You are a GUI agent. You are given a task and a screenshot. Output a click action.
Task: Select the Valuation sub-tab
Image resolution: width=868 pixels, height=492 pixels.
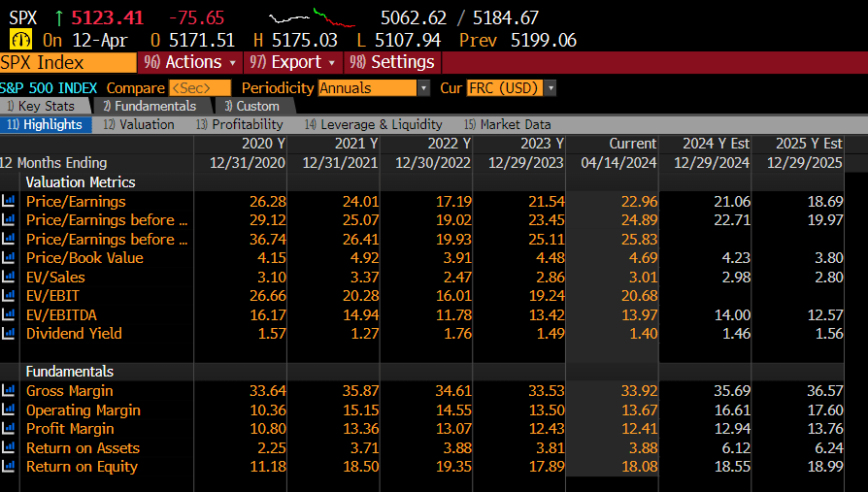point(139,124)
